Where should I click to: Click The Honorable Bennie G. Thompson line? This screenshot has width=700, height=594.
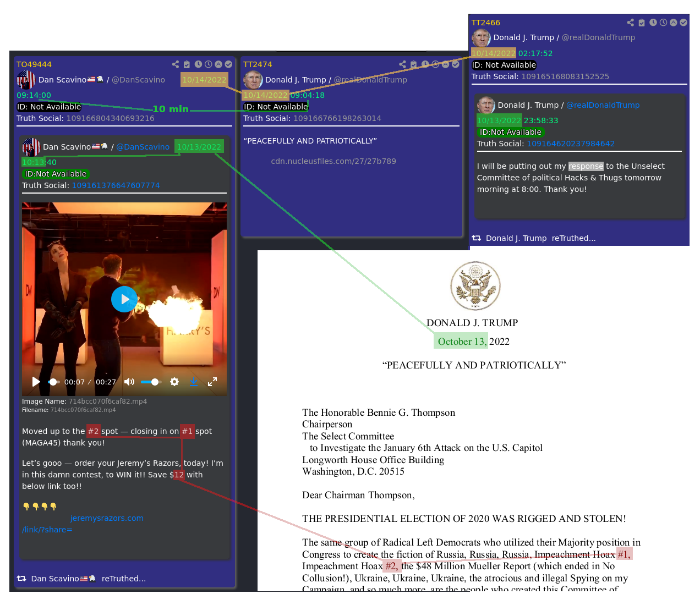(x=379, y=413)
